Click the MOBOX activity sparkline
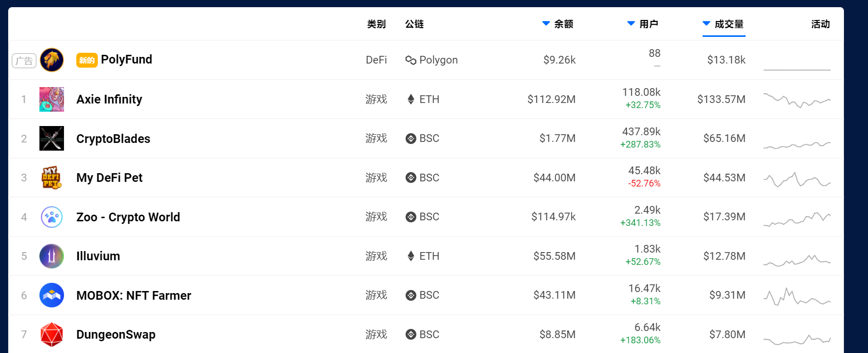868x353 pixels. point(797,297)
